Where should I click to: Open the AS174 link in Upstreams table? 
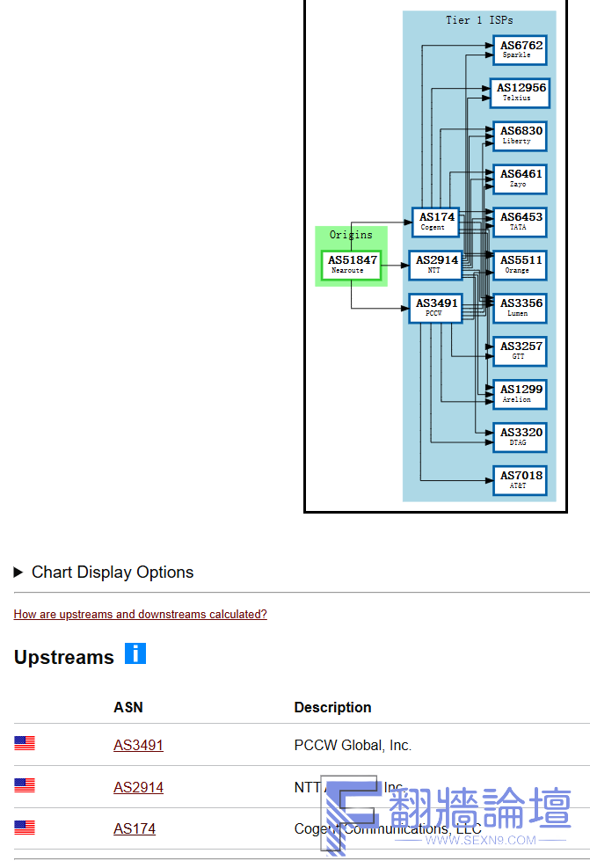click(x=135, y=828)
